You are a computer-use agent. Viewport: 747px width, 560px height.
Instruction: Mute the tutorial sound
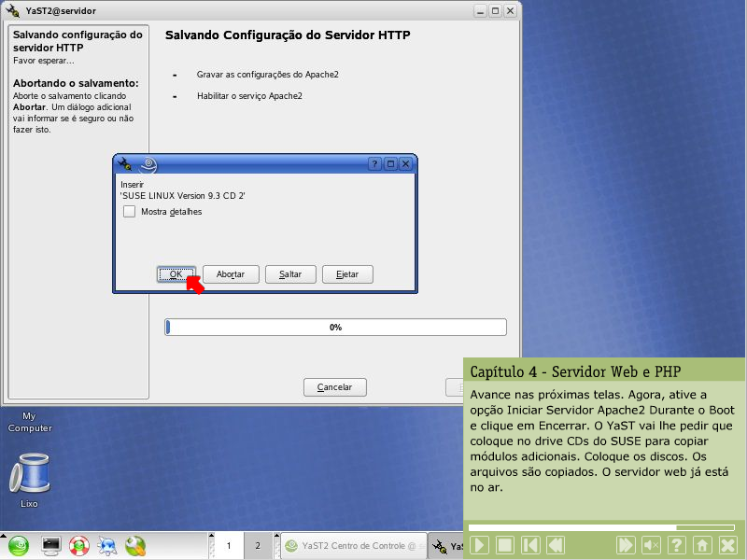tap(651, 545)
